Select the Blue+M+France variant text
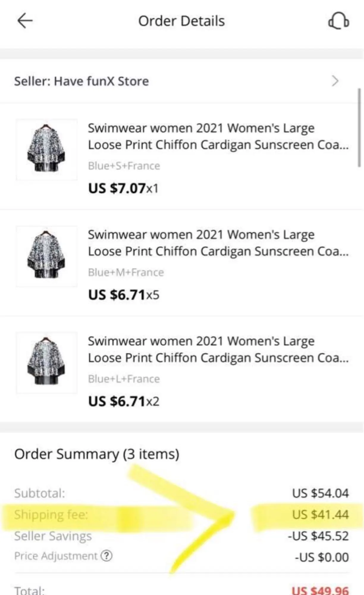Image resolution: width=364 pixels, height=595 pixels. (x=126, y=272)
